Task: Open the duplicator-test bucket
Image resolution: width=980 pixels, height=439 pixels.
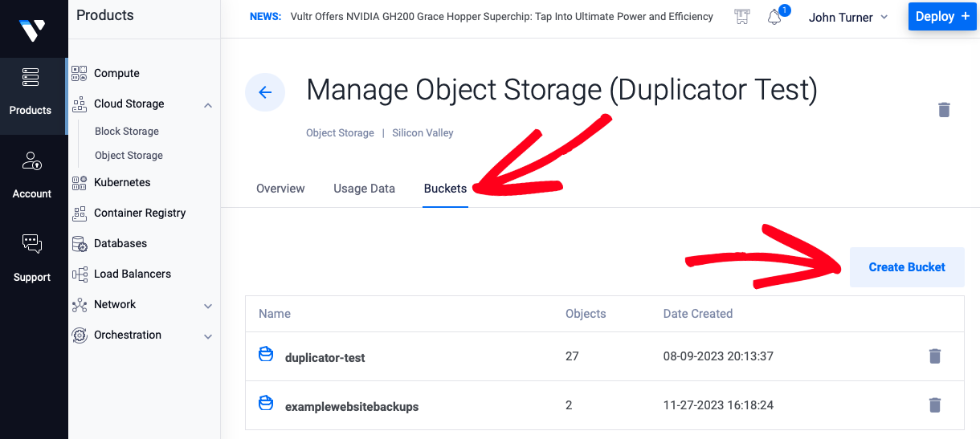Action: (x=325, y=358)
